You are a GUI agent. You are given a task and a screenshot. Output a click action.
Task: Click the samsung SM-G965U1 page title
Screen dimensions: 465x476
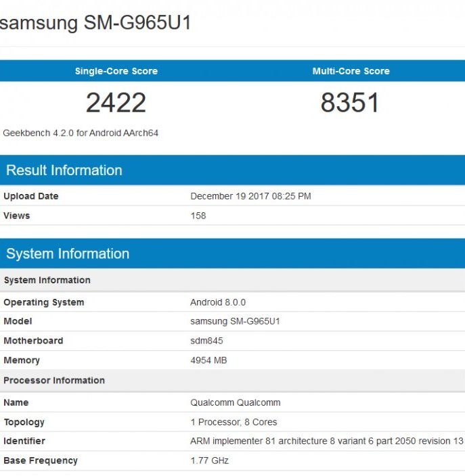(96, 23)
